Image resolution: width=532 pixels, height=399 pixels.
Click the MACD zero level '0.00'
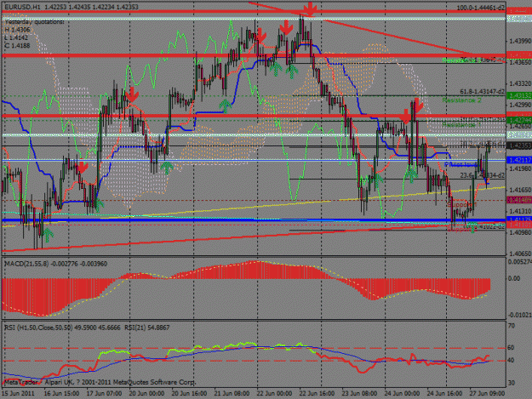(514, 278)
